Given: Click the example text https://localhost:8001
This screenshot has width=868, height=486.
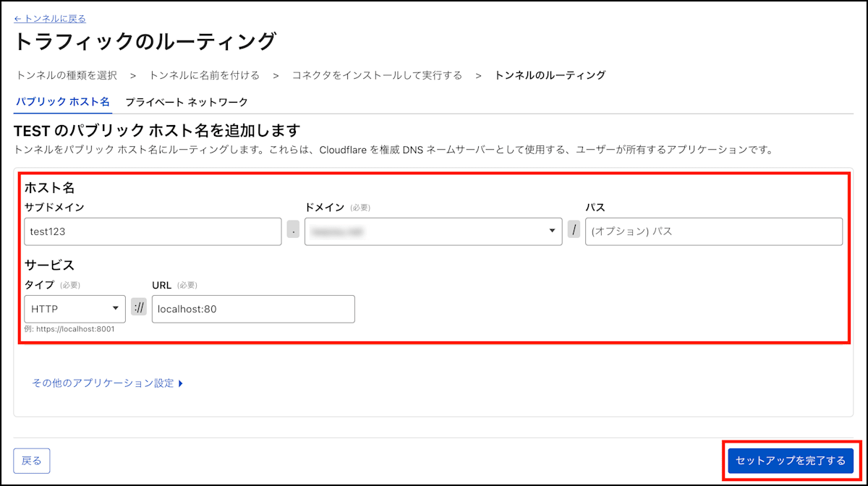Looking at the screenshot, I should tap(76, 329).
